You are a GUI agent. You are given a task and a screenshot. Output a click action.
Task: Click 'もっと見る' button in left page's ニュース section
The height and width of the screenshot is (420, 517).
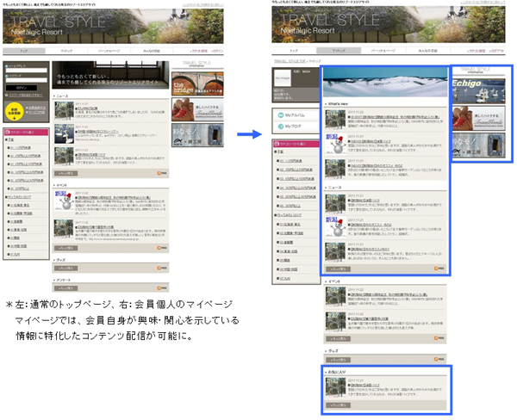coord(66,173)
